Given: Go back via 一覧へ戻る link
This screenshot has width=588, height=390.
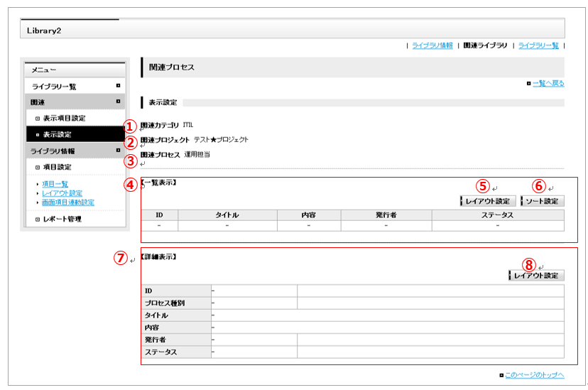Looking at the screenshot, I should pyautogui.click(x=548, y=83).
